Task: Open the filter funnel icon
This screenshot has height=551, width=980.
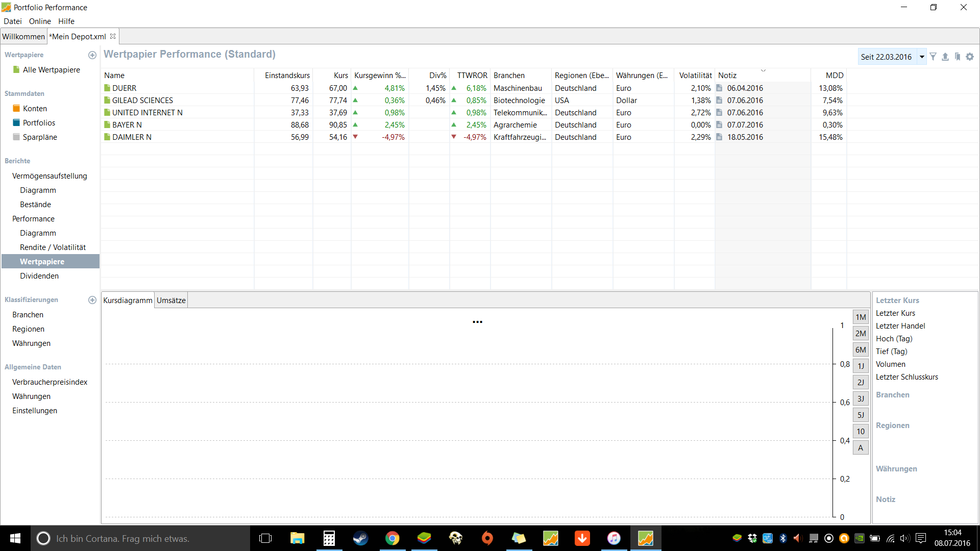Action: pos(933,57)
